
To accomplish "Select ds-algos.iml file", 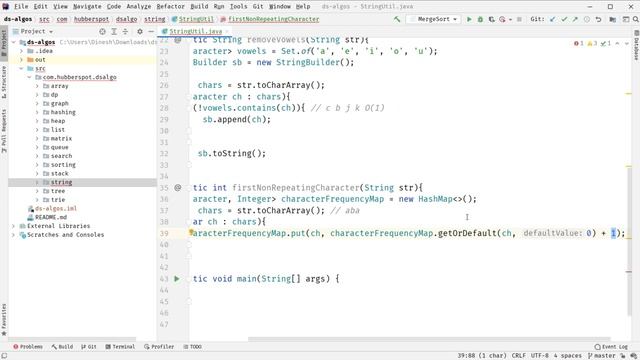I will (x=56, y=209).
